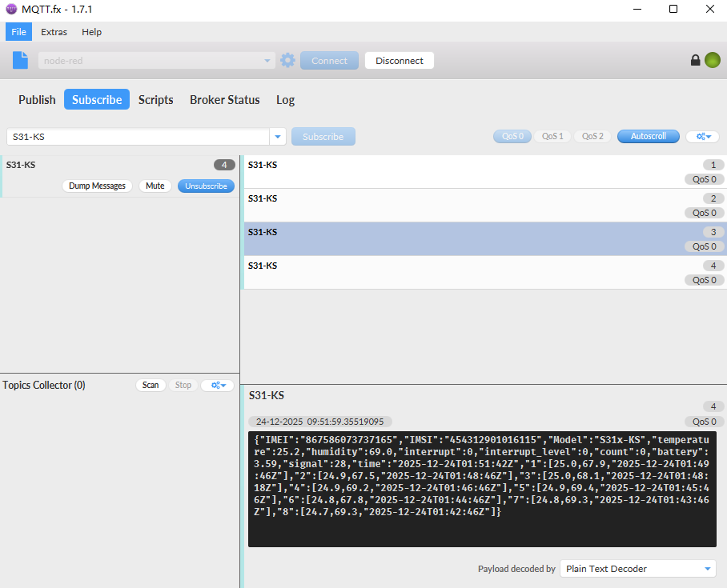Select S31-KS message number 4
This screenshot has width=727, height=588.
tap(484, 273)
